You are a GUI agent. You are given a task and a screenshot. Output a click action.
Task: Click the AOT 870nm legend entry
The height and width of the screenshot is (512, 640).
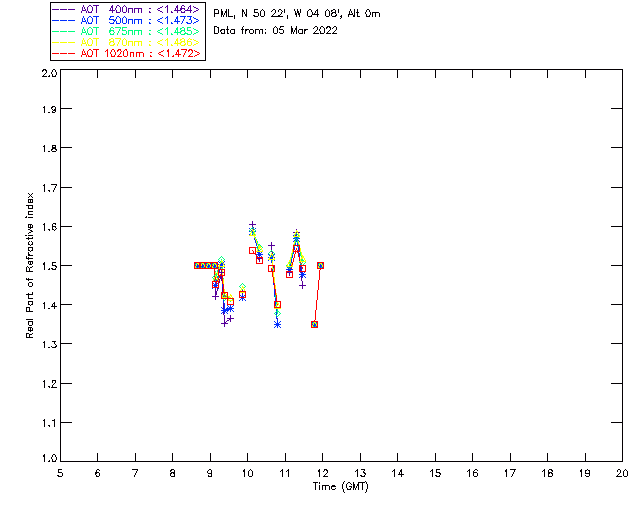tap(126, 42)
